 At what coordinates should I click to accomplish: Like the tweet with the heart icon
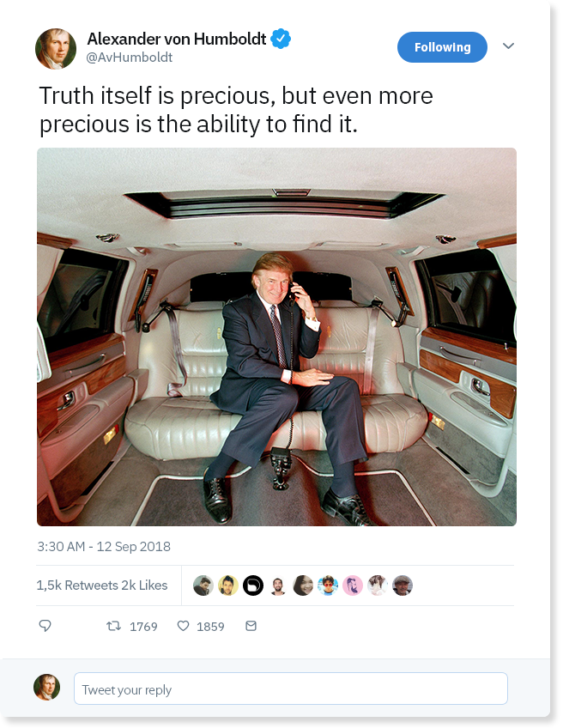[183, 627]
